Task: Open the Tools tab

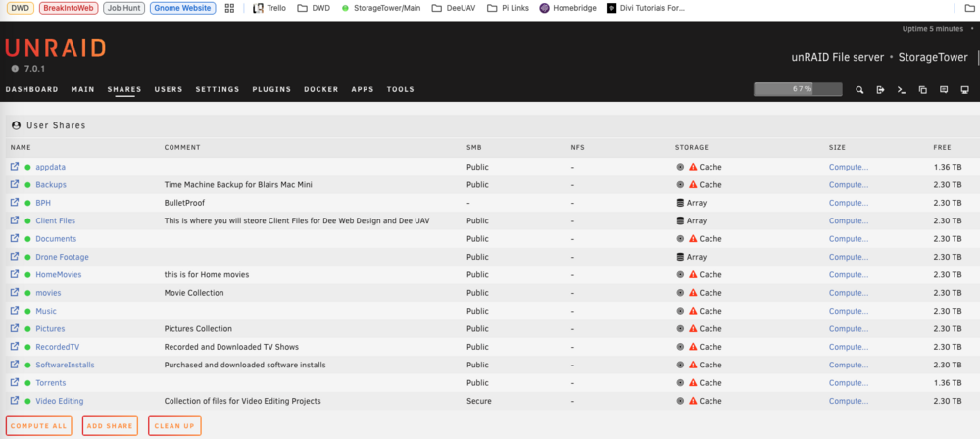Action: (401, 89)
